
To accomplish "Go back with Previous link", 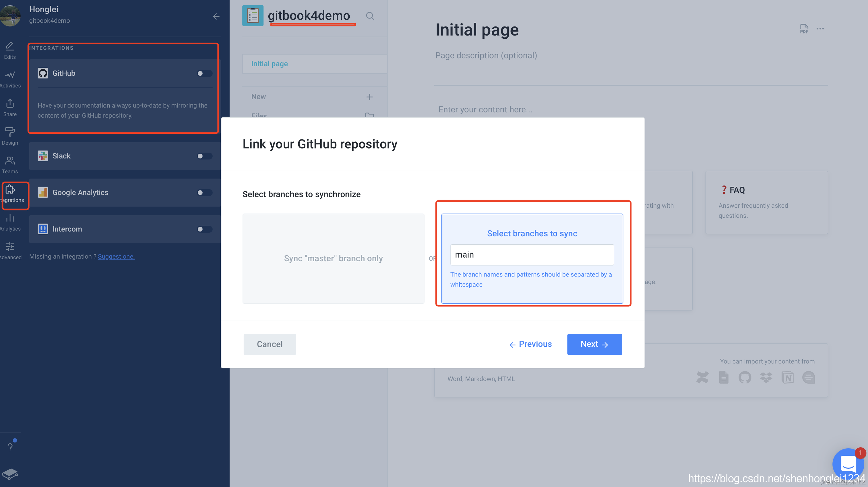I will click(x=530, y=344).
